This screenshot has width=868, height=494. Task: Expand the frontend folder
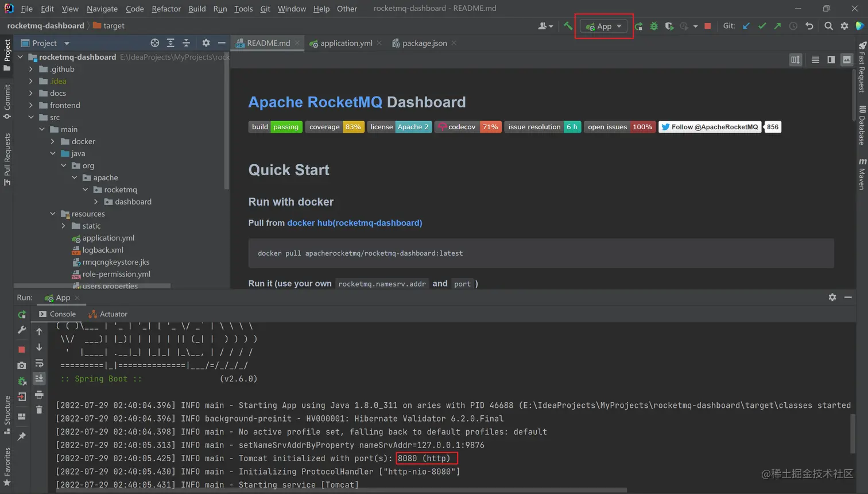(x=31, y=105)
